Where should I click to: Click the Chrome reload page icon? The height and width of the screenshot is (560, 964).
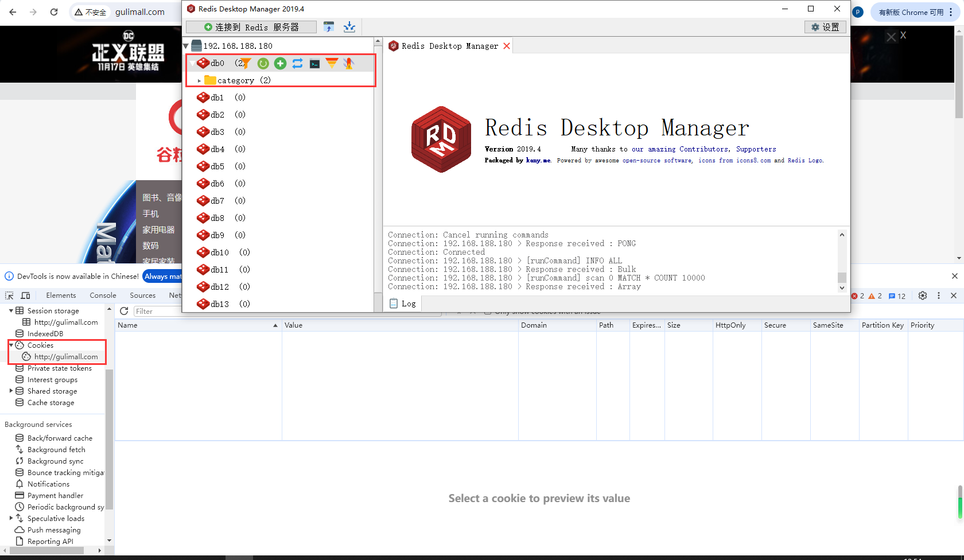click(54, 12)
